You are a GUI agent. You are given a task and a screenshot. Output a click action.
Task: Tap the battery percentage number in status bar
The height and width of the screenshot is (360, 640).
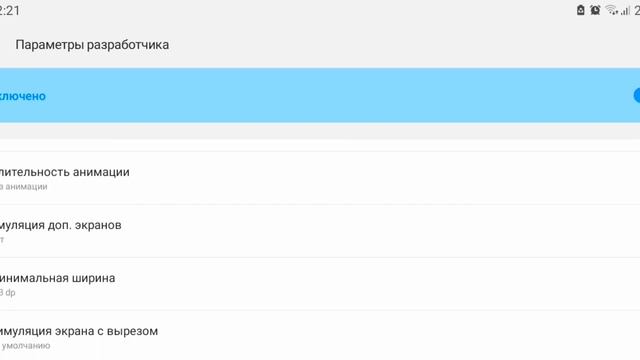[x=637, y=11]
